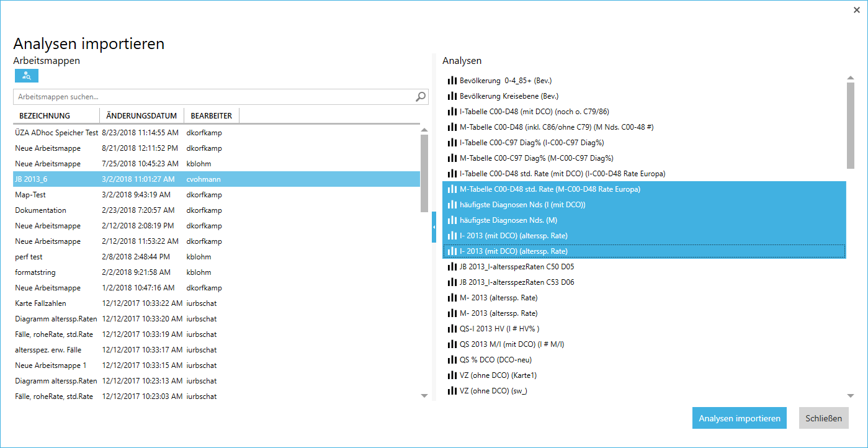Click the user search filter icon button
868x448 pixels.
point(27,76)
